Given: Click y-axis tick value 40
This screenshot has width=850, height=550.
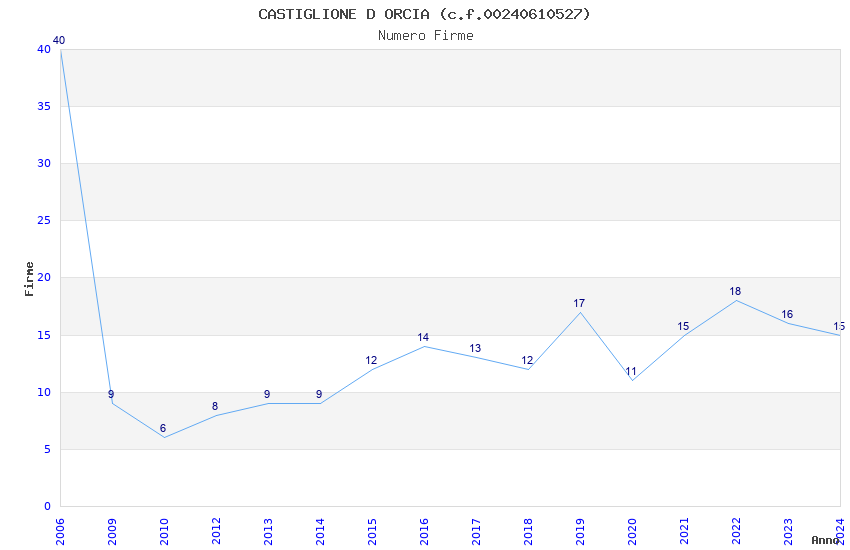Looking at the screenshot, I should click(44, 49).
